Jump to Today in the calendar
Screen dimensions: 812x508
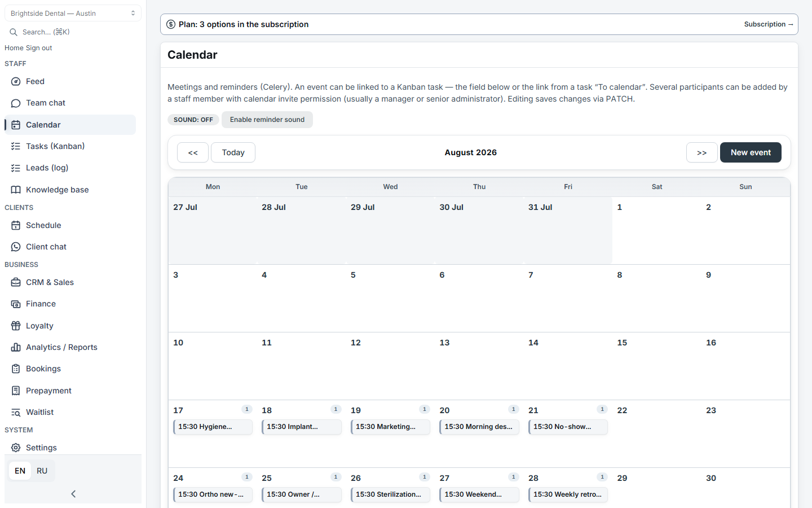pos(233,152)
